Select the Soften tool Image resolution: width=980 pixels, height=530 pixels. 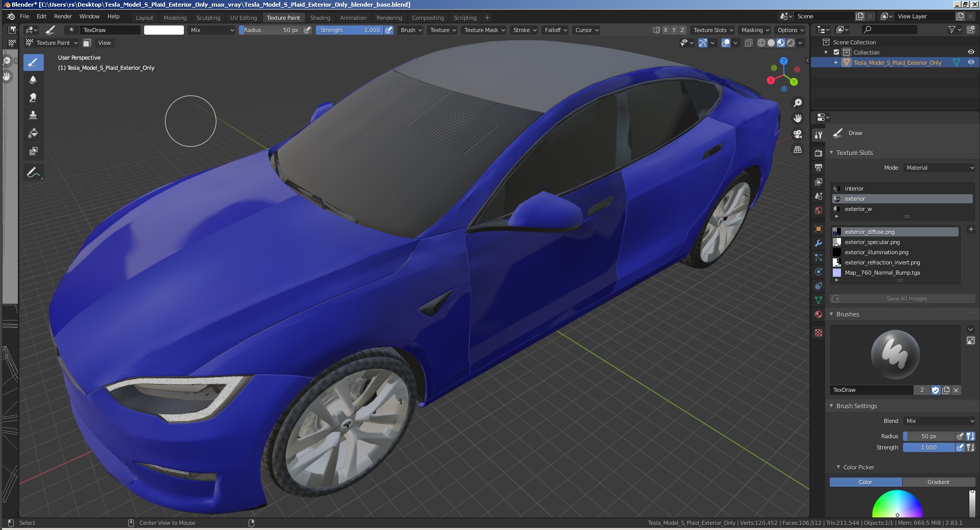click(x=33, y=79)
